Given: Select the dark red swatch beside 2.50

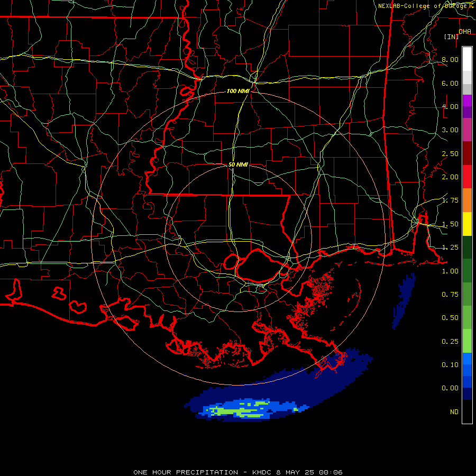Looking at the screenshot, I should pos(467,153).
